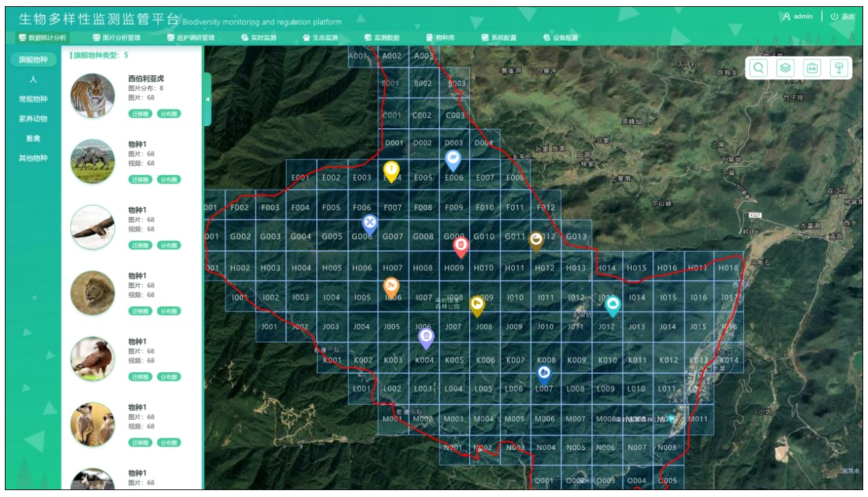Open 数据统计分析 menu
Image resolution: width=868 pixels, height=497 pixels.
[x=43, y=38]
